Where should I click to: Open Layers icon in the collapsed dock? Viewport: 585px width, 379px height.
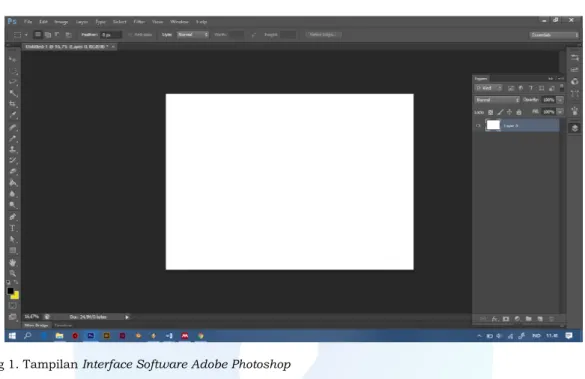(x=575, y=128)
